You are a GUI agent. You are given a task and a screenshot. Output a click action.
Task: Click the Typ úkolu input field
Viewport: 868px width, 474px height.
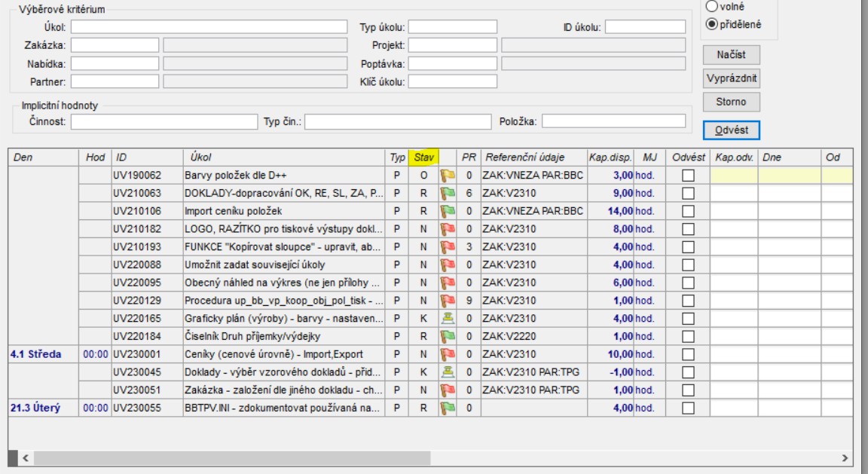pyautogui.click(x=452, y=27)
